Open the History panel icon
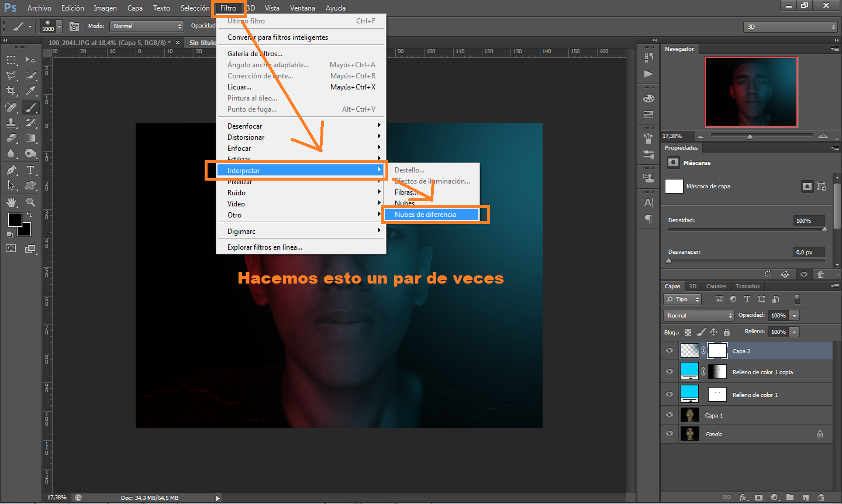Viewport: 842px width, 504px height. click(648, 57)
